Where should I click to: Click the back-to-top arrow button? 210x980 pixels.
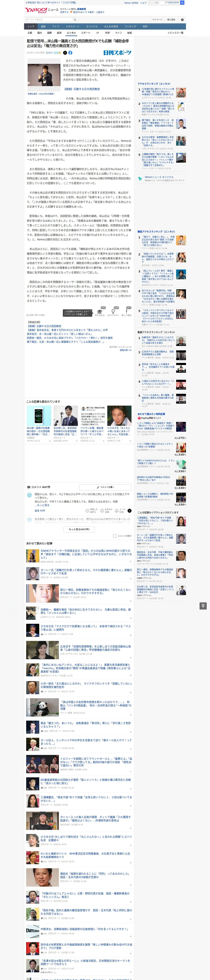[203, 606]
